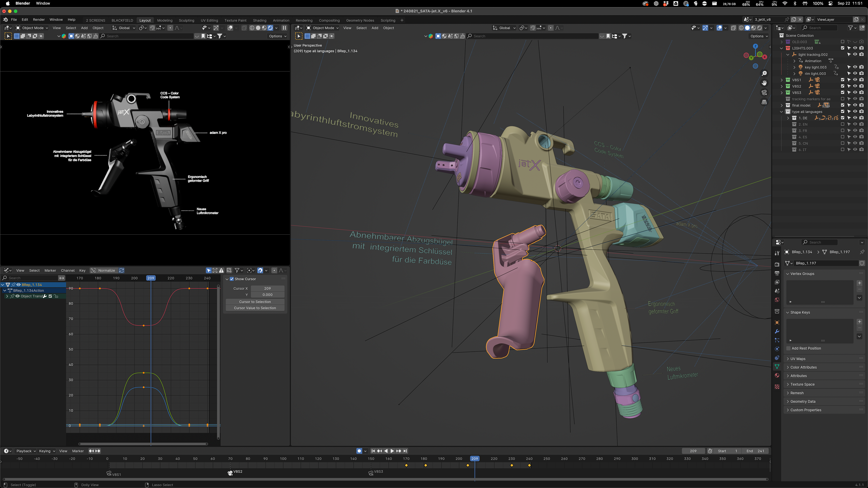
Task: Open the Render menu
Action: coord(39,20)
